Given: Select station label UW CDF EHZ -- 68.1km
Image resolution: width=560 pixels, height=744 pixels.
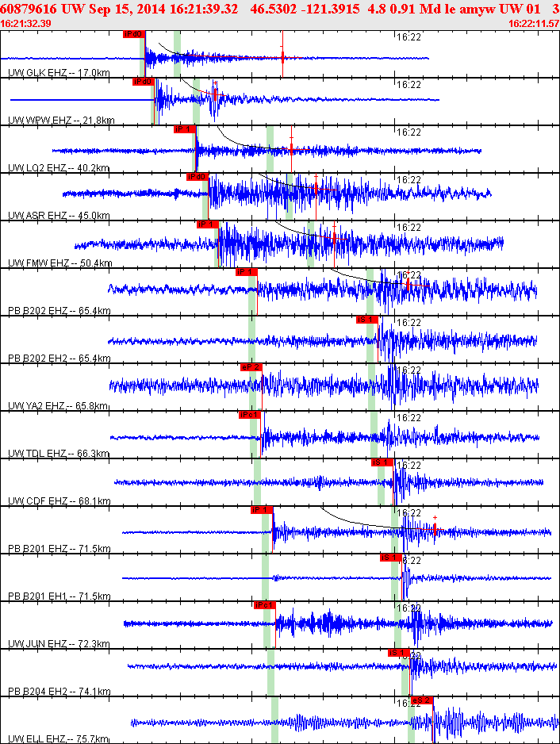Looking at the screenshot, I should (x=59, y=501).
